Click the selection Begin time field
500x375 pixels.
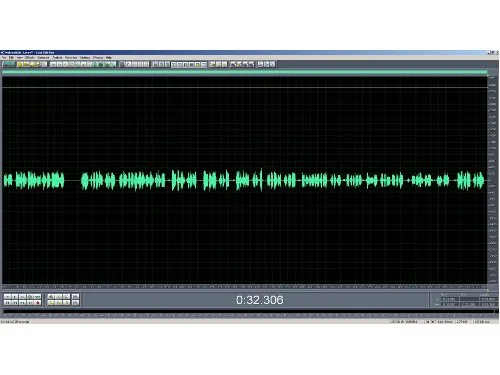pyautogui.click(x=450, y=299)
